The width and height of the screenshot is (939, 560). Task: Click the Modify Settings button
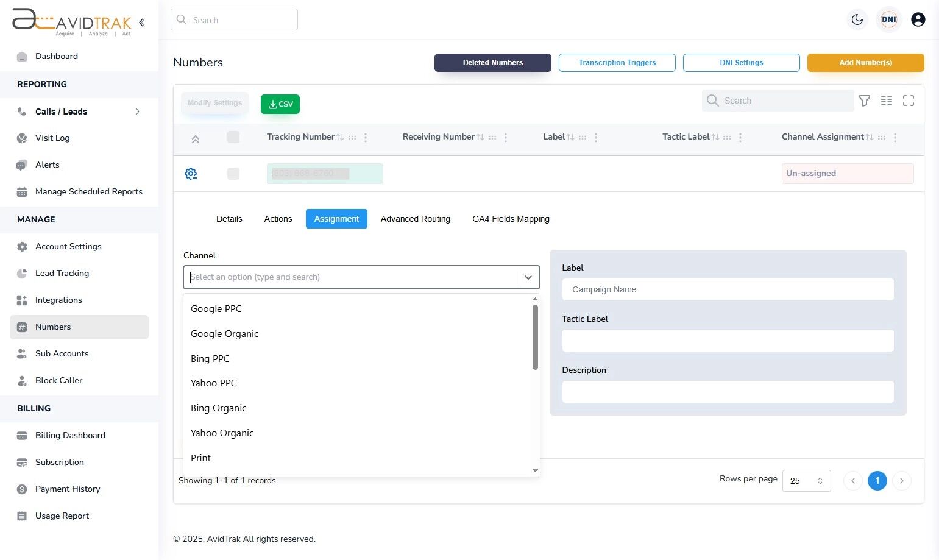point(214,103)
